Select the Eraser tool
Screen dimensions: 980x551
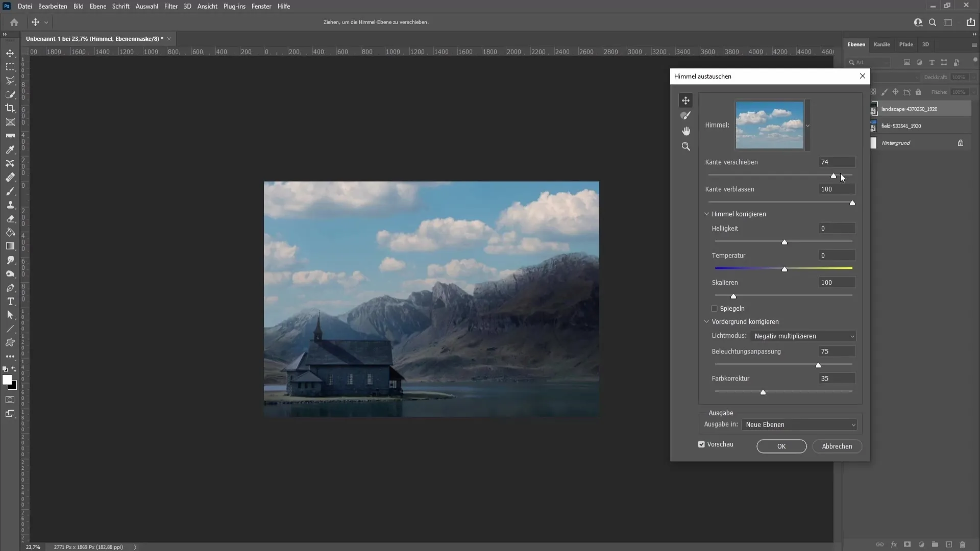point(10,219)
